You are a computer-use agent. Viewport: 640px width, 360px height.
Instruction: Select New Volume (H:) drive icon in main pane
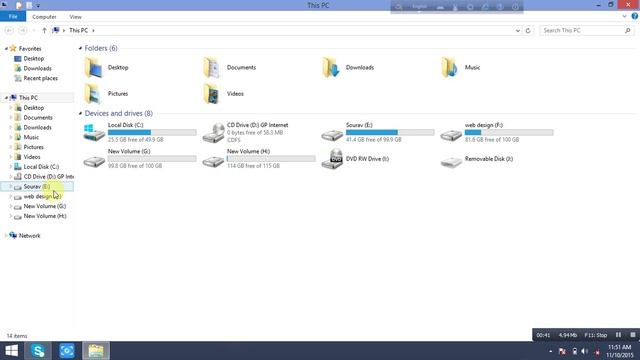pos(213,161)
